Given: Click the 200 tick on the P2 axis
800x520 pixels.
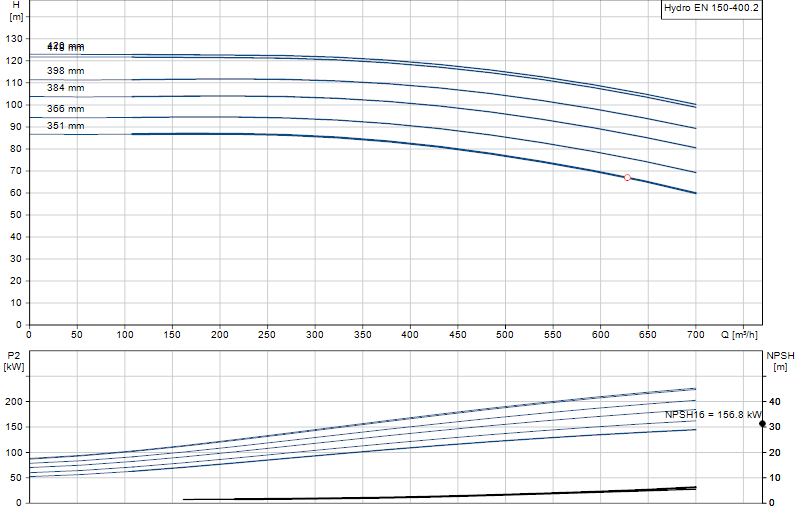Looking at the screenshot, I should [14, 402].
